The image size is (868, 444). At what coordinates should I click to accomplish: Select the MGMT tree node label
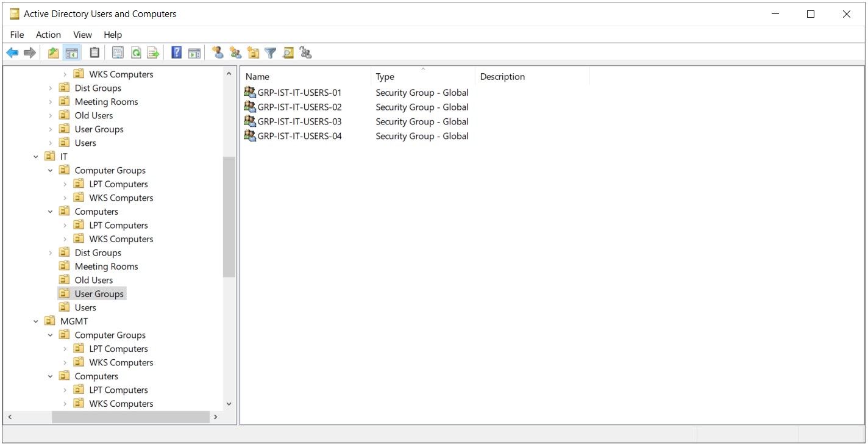tap(74, 321)
